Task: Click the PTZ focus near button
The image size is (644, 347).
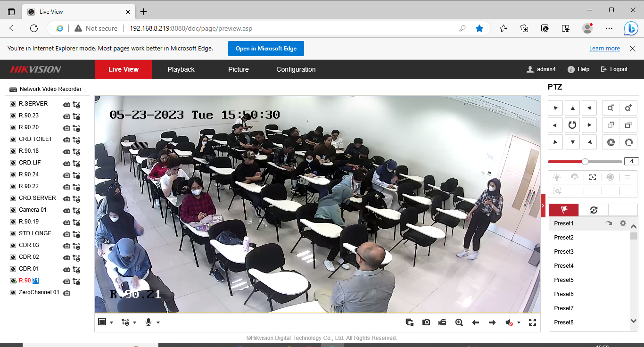Action: (x=611, y=125)
